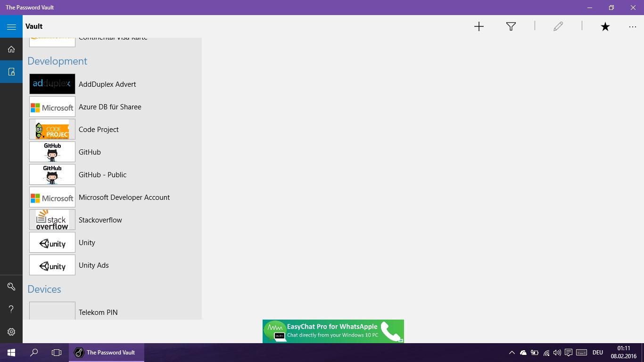Open the touch keyboard tray icon
Viewport: 644px width, 362px height.
581,353
